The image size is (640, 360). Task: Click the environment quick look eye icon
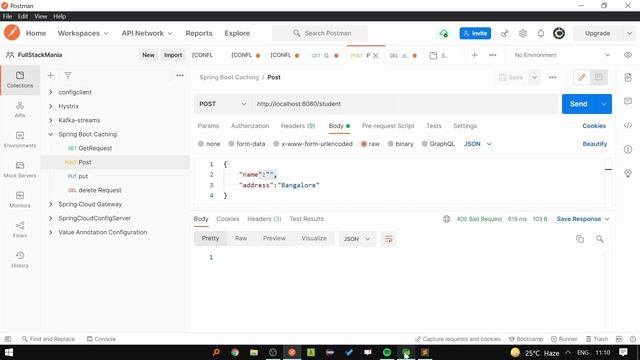pyautogui.click(x=628, y=55)
